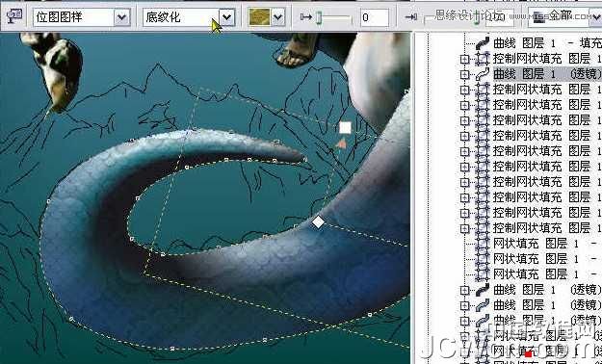This screenshot has width=602, height=364.
Task: Expand the highlighted 曲线 (透镜) tree node
Action: [464, 74]
